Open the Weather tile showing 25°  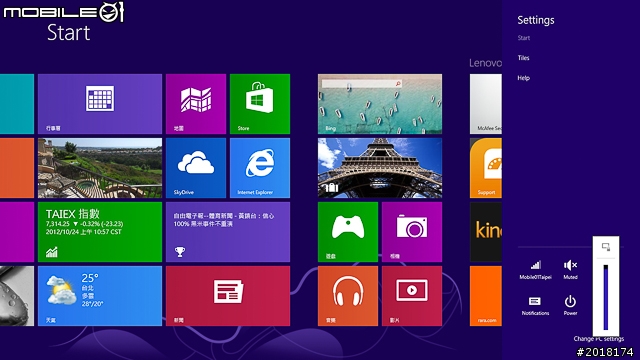[x=100, y=296]
